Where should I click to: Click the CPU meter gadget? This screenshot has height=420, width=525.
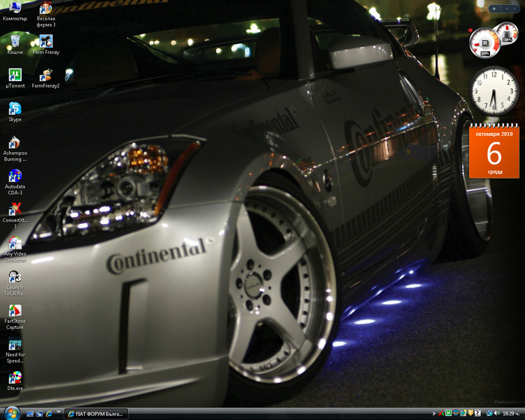pos(484,43)
